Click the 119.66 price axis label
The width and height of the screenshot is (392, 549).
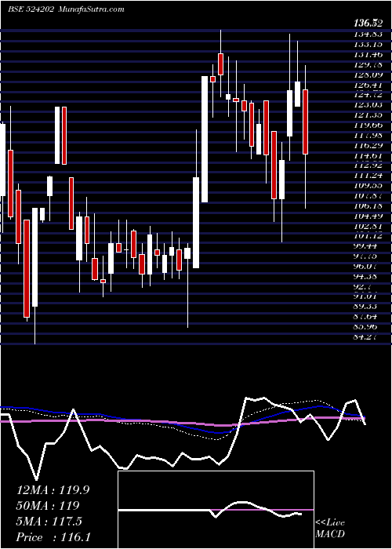pos(368,125)
